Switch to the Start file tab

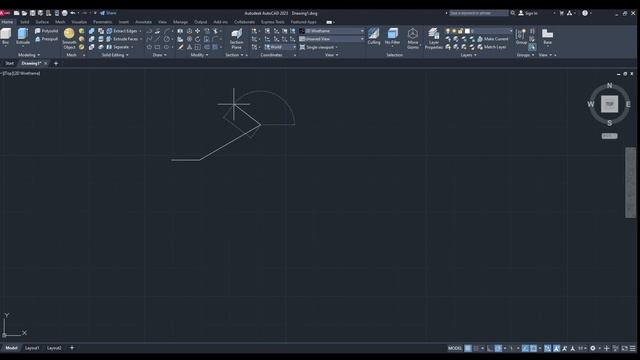(x=9, y=63)
